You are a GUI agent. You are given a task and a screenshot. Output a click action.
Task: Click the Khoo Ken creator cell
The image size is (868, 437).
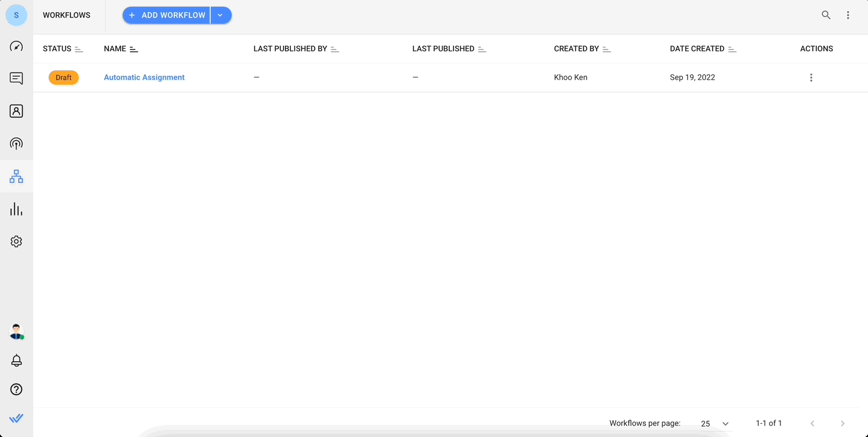tap(570, 77)
